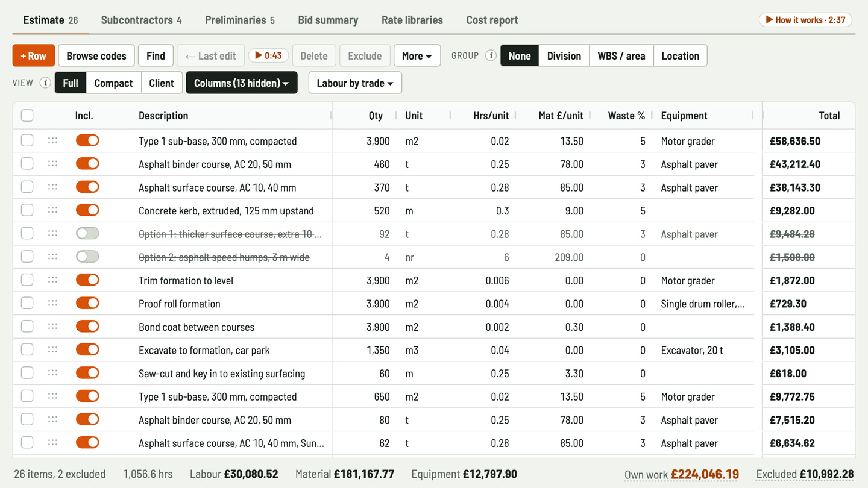Switch to Compact view
This screenshot has width=868, height=488.
pos(113,83)
